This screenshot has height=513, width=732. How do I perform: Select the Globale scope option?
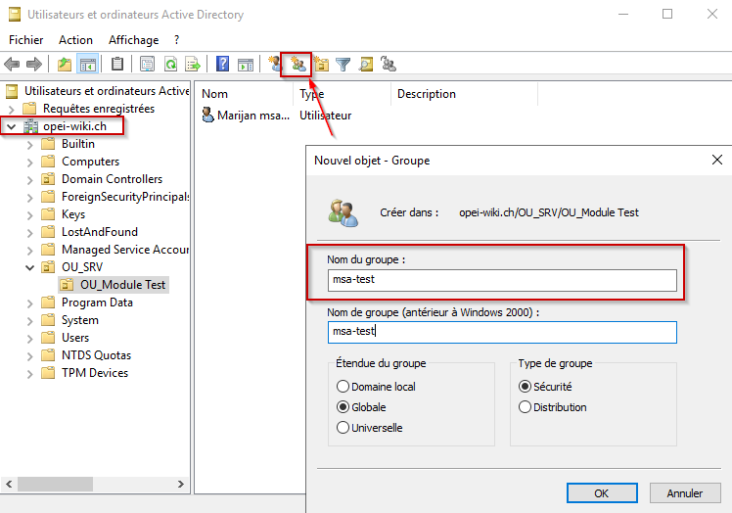(361, 407)
